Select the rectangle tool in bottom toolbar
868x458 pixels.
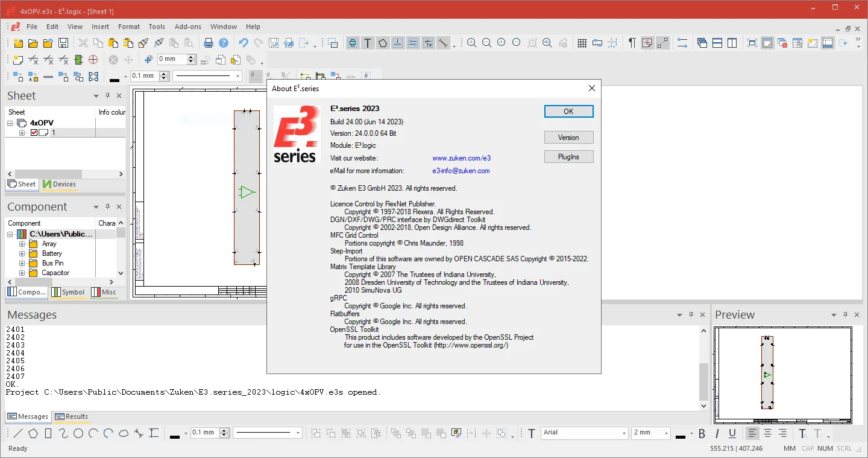(48, 433)
